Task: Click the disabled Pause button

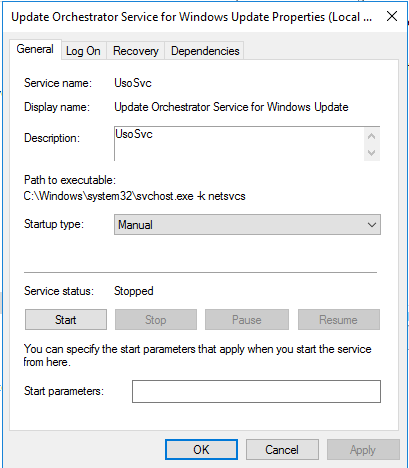Action: coord(247,320)
